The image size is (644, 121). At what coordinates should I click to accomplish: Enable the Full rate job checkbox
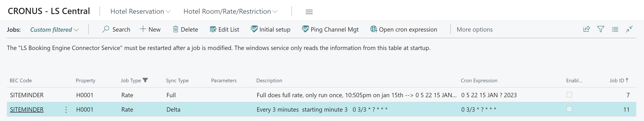(x=569, y=95)
